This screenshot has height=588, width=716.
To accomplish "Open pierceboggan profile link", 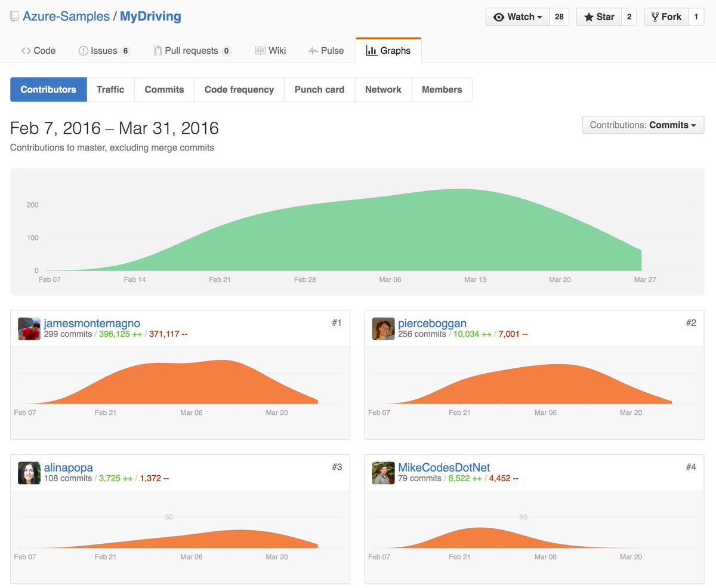I will click(432, 324).
